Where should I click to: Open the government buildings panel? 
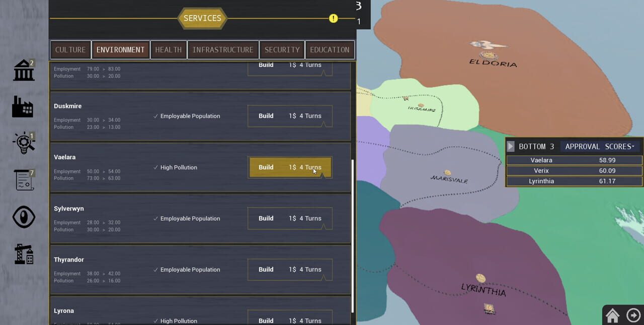(x=24, y=71)
